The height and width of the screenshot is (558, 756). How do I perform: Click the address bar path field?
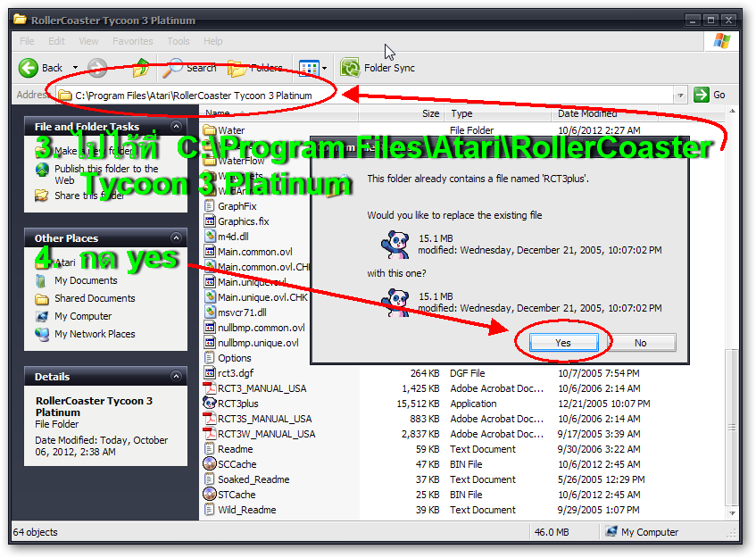pyautogui.click(x=365, y=95)
